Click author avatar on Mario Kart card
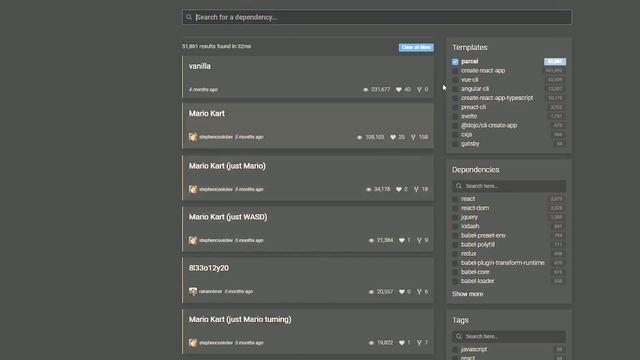 click(x=193, y=137)
